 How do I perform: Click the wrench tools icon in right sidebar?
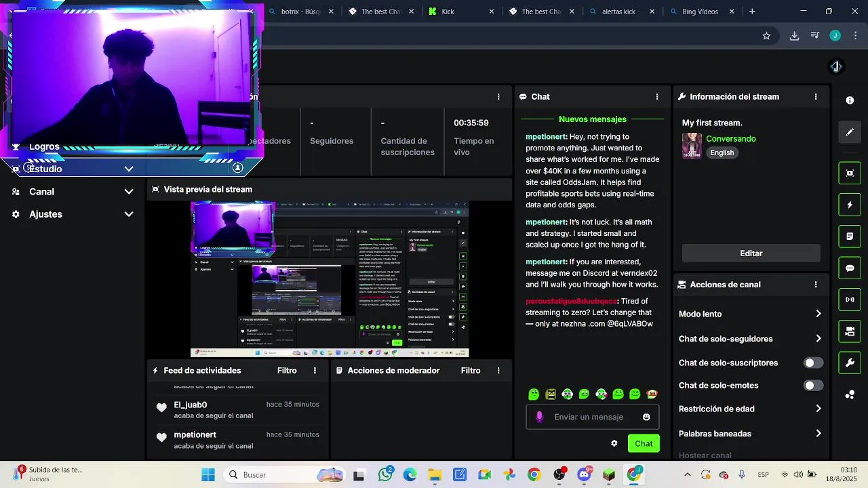click(x=850, y=363)
